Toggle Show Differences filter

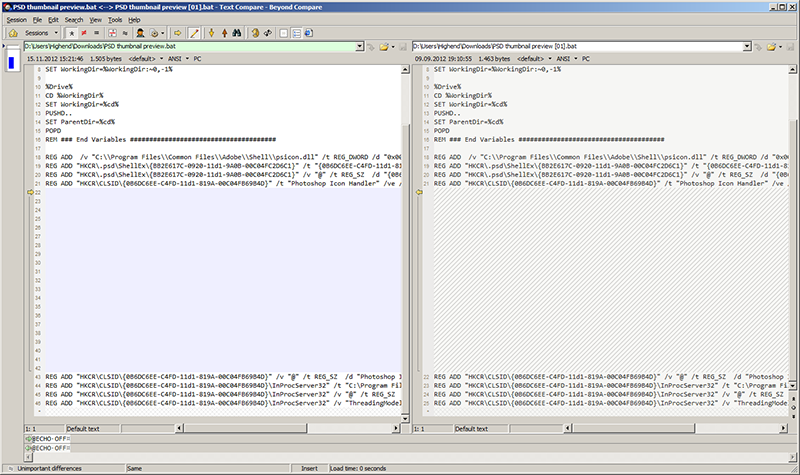pos(86,32)
